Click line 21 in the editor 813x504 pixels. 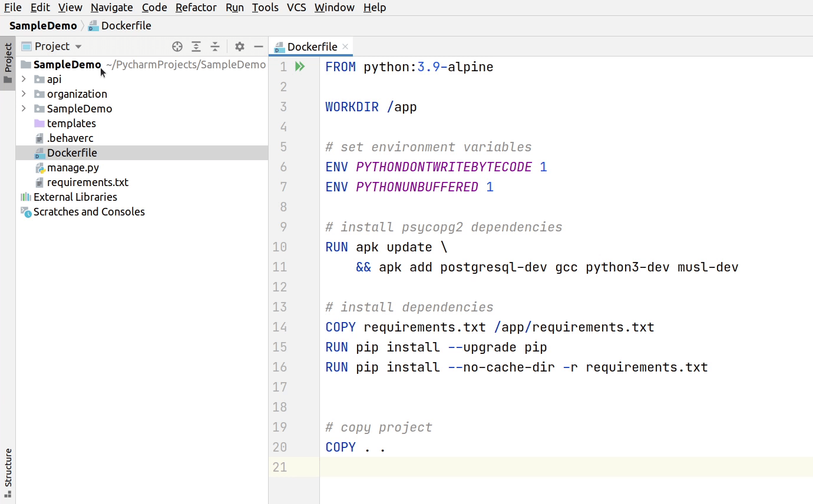coord(412,467)
